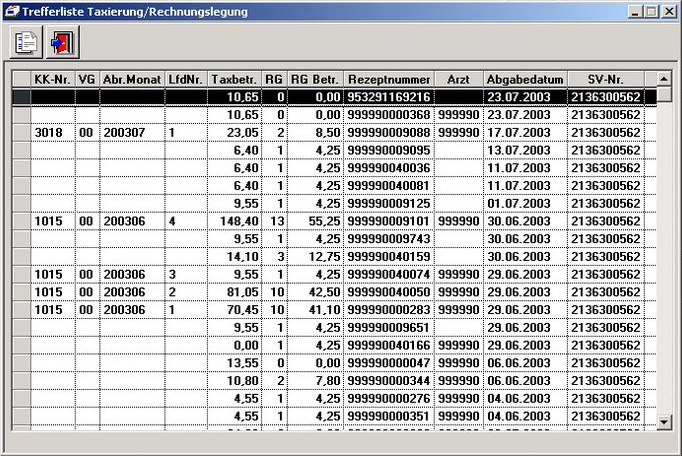Maximize the Trefferliste window
Screen dimensions: 682x456
pos(651,11)
